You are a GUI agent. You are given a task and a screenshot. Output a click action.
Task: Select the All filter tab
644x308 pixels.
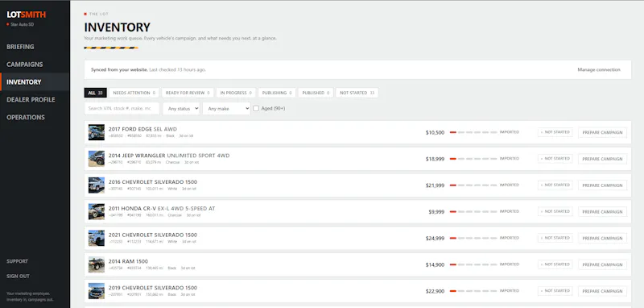coord(95,93)
